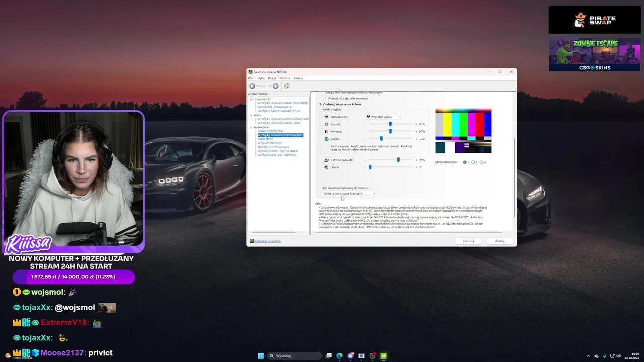
Task: Open the Edytuj menu
Action: click(260, 78)
